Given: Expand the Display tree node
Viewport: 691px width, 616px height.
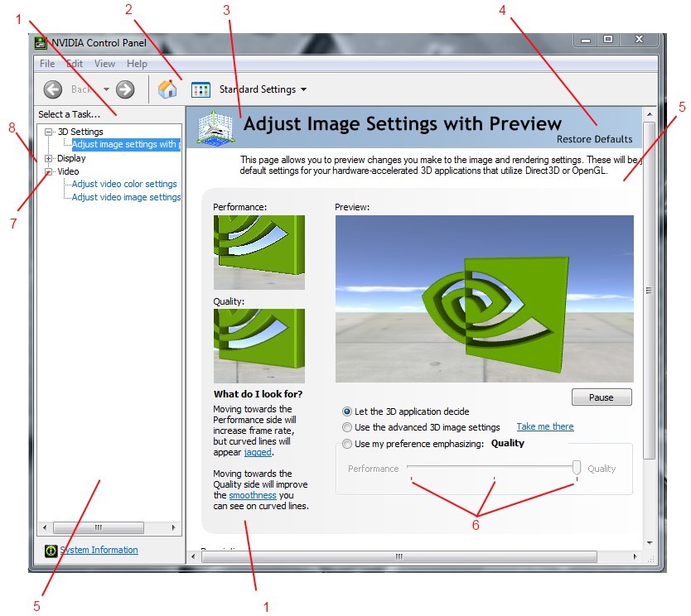Looking at the screenshot, I should pos(49,158).
